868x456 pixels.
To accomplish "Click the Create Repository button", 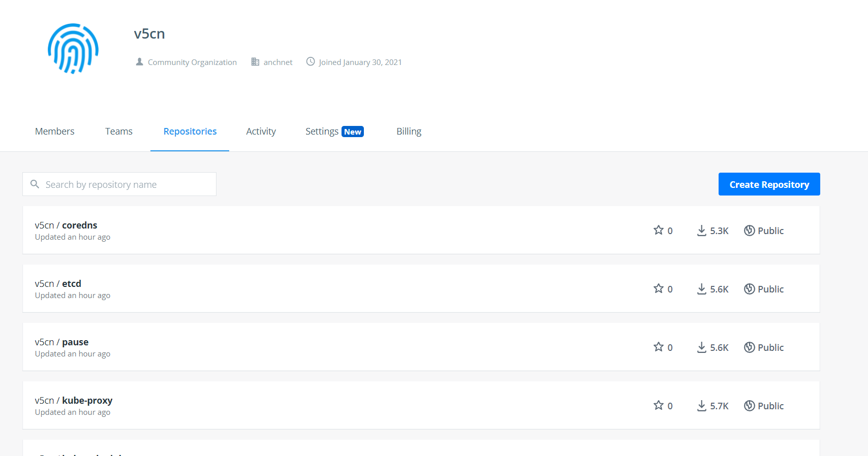I will click(769, 184).
